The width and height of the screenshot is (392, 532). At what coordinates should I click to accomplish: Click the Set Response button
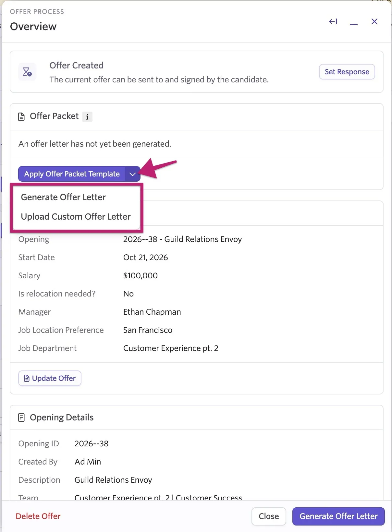coord(347,72)
